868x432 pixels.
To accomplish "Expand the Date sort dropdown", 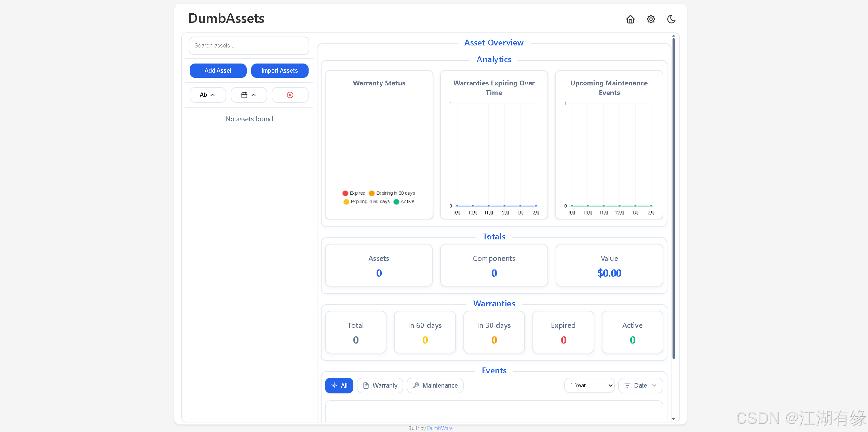I will point(640,386).
